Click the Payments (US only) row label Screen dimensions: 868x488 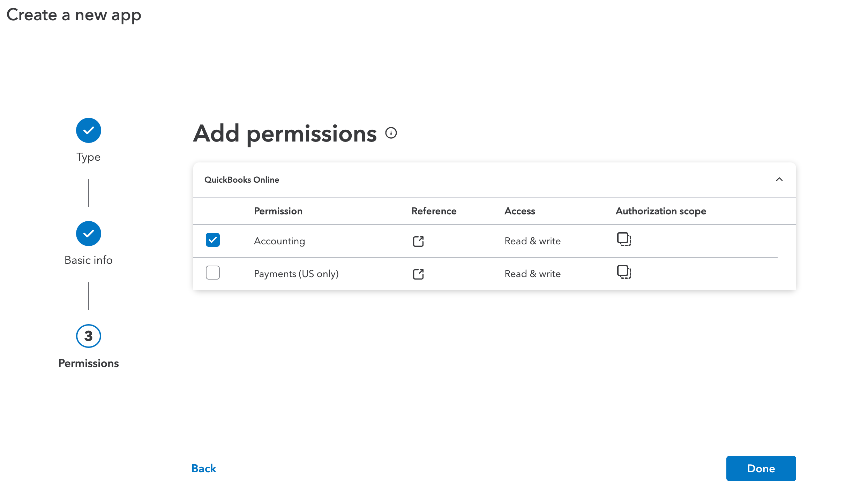click(x=296, y=274)
